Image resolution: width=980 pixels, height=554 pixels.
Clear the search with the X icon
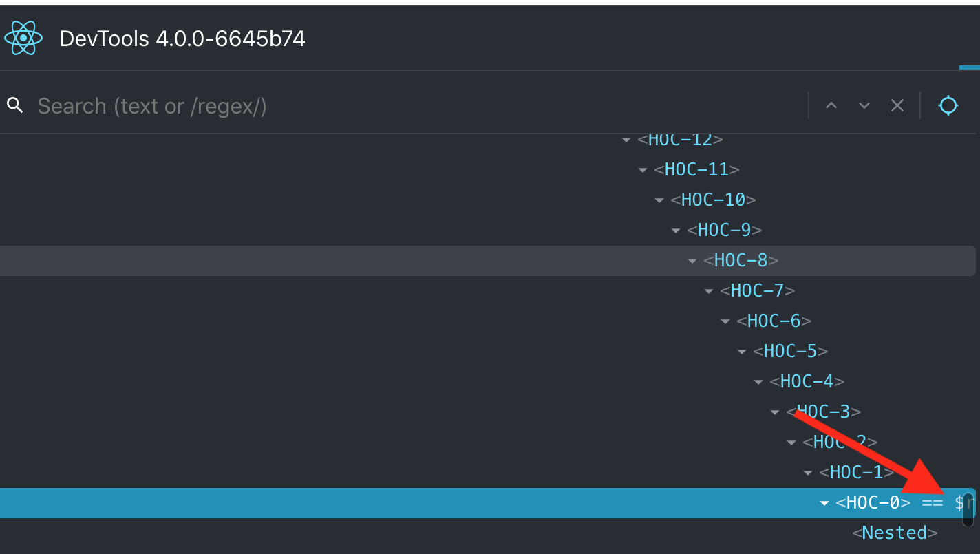(897, 105)
